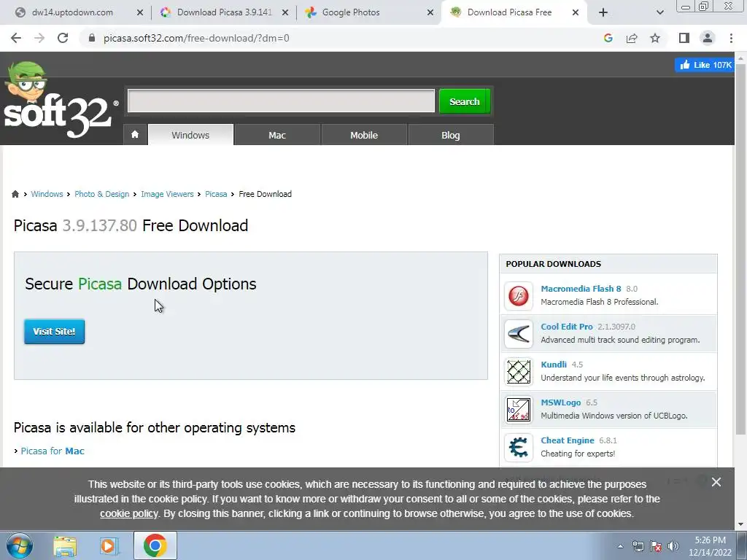The image size is (747, 560).
Task: Click the tray volume speaker icon
Action: pyautogui.click(x=673, y=546)
